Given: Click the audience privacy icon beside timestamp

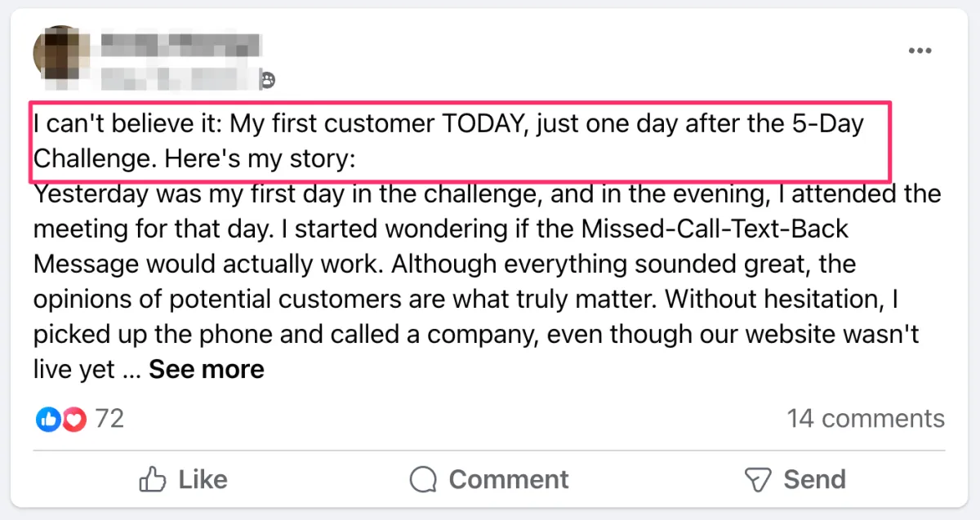Looking at the screenshot, I should [267, 80].
